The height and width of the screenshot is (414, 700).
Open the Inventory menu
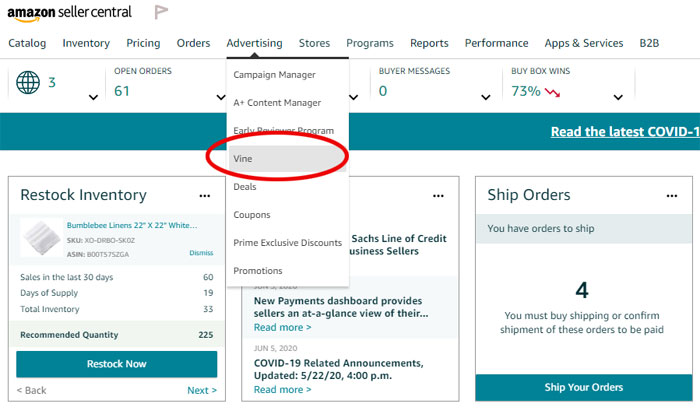[86, 43]
